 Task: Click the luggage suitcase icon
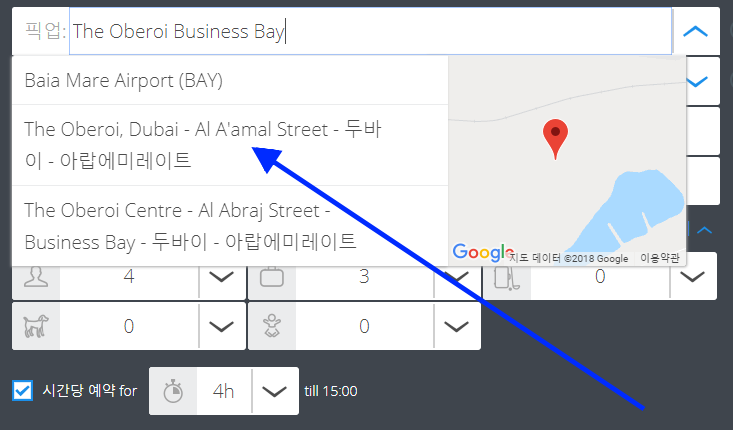pos(272,277)
